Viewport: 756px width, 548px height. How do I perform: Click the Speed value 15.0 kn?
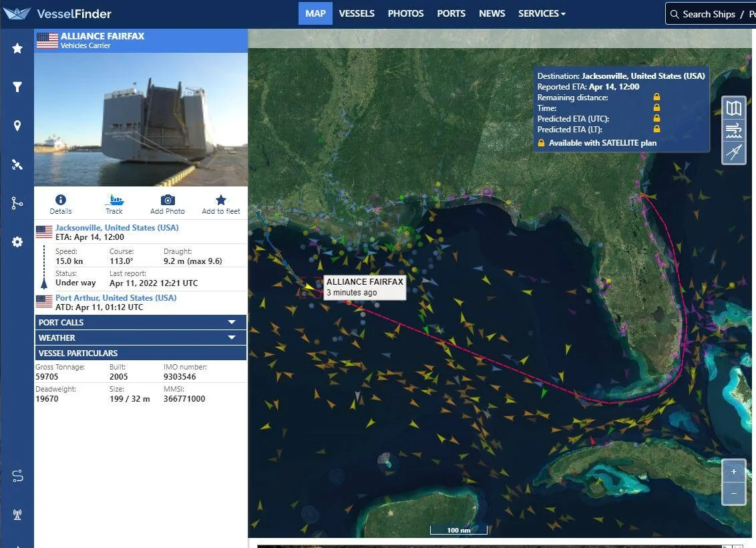[69, 261]
